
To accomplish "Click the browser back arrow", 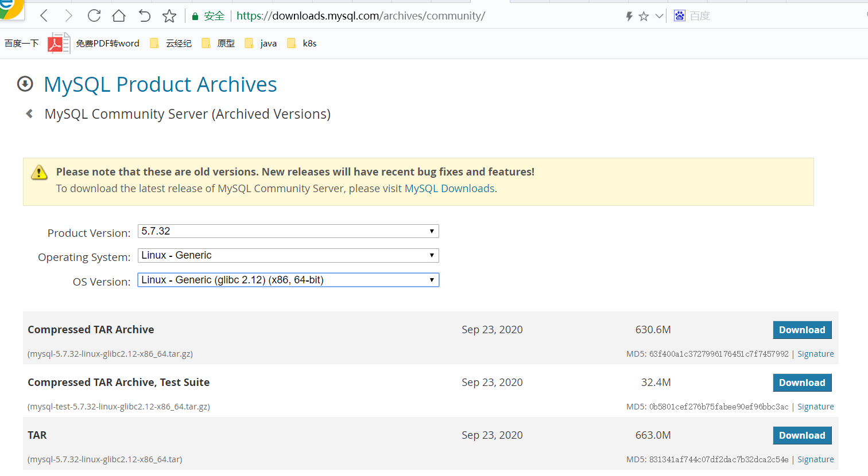I will point(44,16).
